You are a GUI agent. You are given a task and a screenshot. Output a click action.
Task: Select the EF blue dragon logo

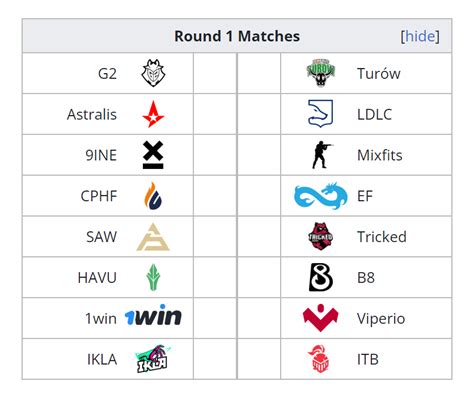point(321,196)
